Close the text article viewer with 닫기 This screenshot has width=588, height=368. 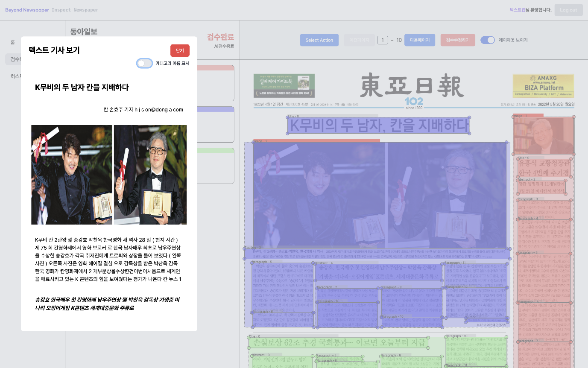tap(180, 50)
